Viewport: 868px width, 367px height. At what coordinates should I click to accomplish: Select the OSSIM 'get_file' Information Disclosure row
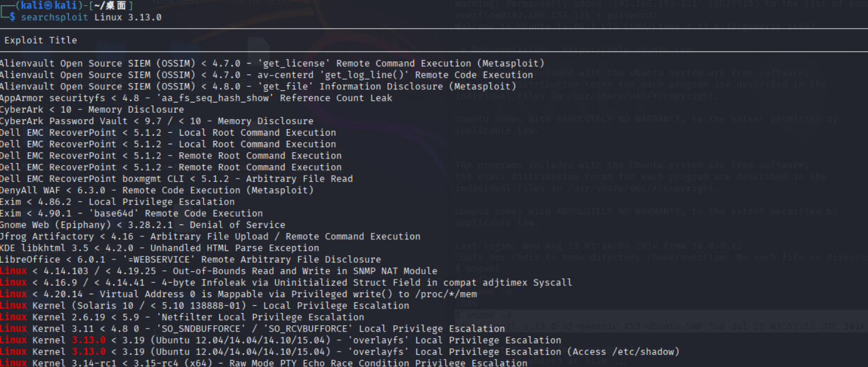point(258,86)
